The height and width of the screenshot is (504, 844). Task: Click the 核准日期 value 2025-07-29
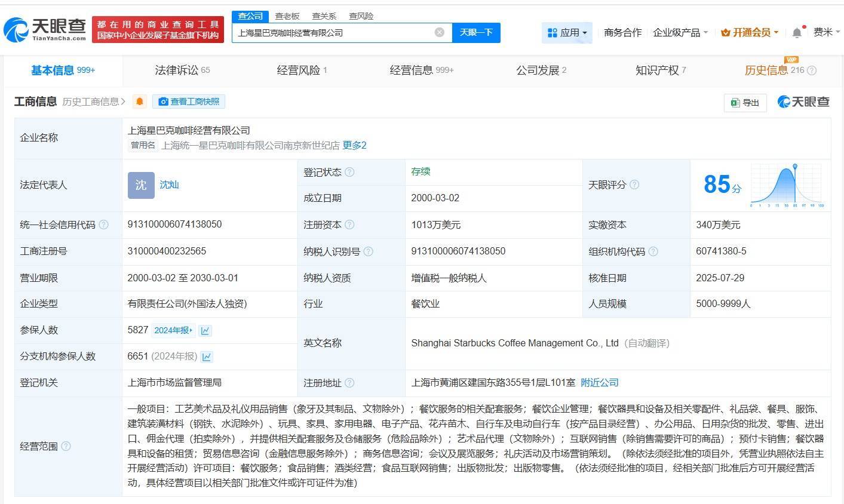coord(720,278)
